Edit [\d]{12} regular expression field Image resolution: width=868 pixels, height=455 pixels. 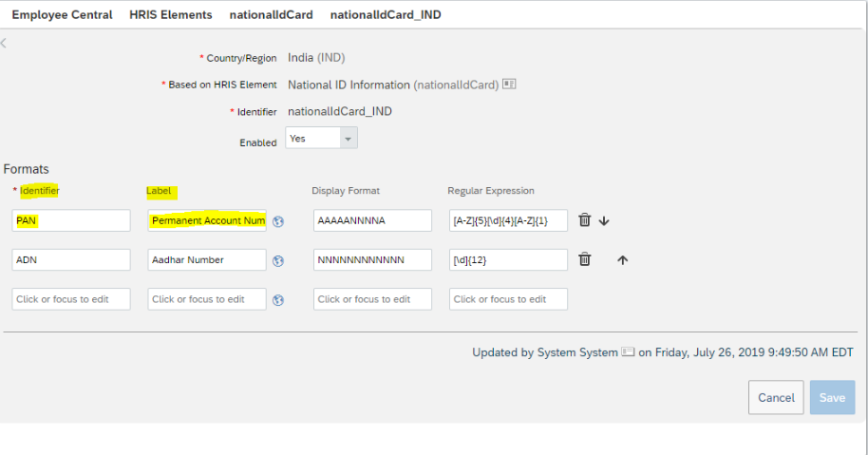pyautogui.click(x=508, y=259)
